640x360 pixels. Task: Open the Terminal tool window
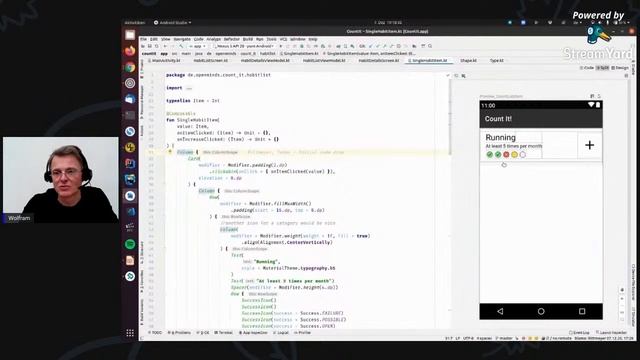tap(224, 333)
